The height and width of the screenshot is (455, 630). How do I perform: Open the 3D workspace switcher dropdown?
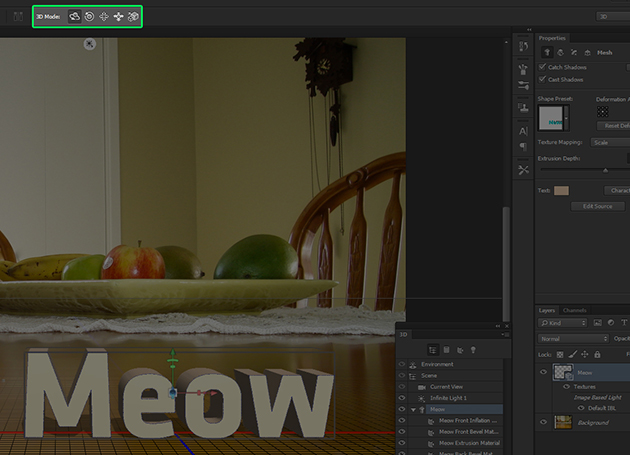pos(613,16)
